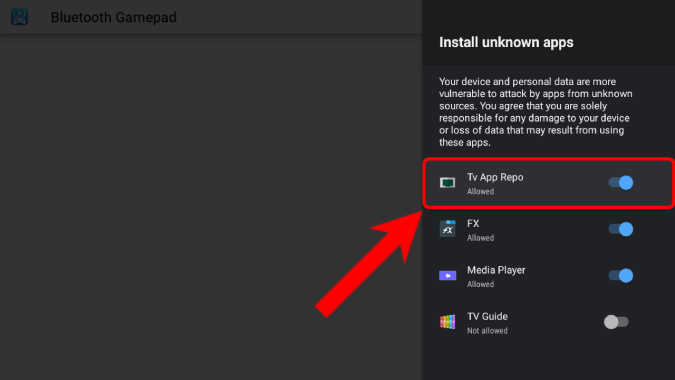Click the 'Allowed' status under Tv App Repo
This screenshot has height=380, width=675.
pyautogui.click(x=480, y=192)
